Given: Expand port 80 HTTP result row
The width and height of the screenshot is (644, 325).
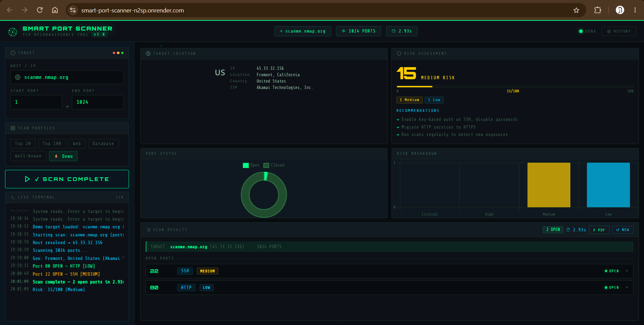Looking at the screenshot, I should (389, 287).
